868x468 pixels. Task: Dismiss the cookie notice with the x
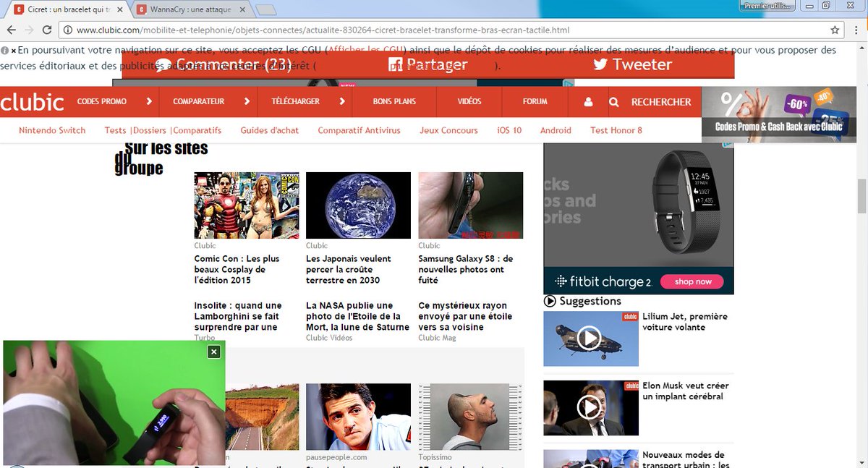pos(13,51)
